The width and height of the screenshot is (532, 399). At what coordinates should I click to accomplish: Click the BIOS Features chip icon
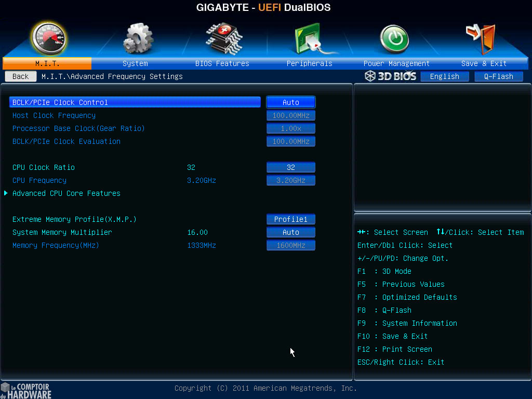222,39
